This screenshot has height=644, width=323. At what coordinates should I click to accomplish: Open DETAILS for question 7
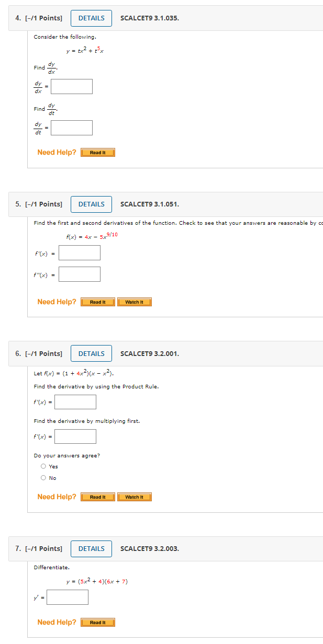pos(91,549)
